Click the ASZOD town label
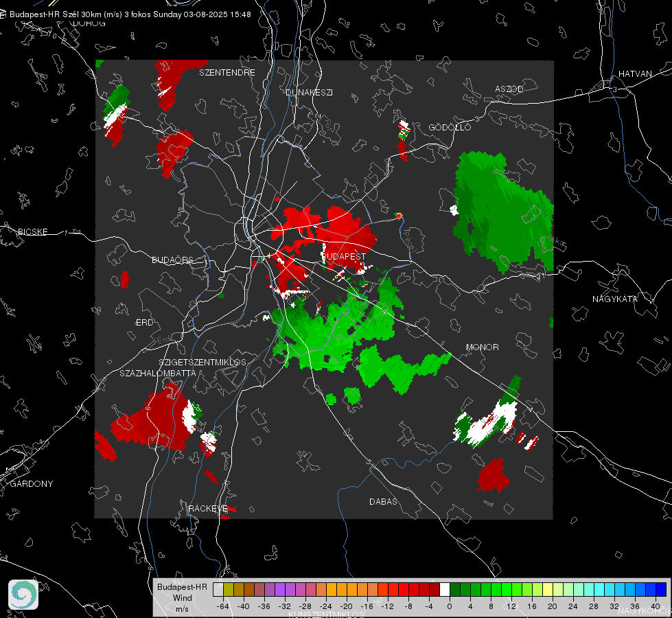This screenshot has width=672, height=618. (509, 89)
